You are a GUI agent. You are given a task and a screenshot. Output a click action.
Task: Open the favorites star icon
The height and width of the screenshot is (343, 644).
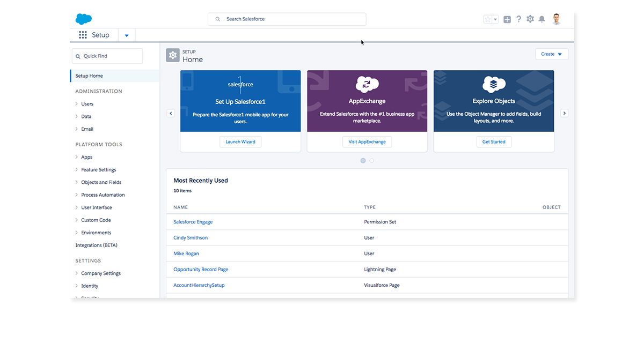487,19
